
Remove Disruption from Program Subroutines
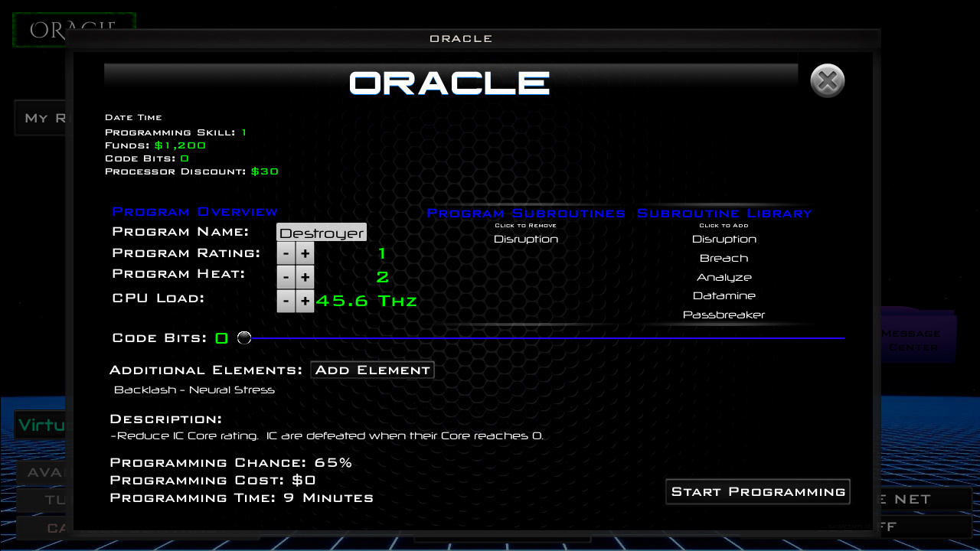[525, 239]
